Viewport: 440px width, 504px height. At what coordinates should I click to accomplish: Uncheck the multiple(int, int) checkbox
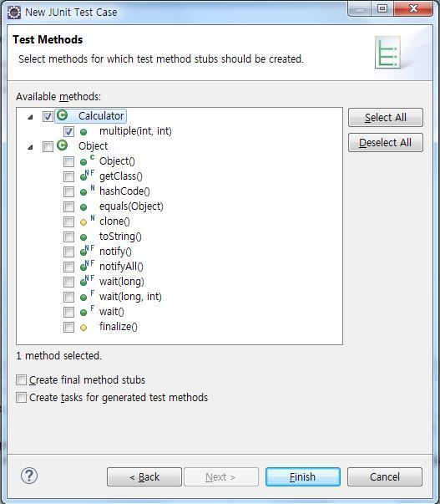pyautogui.click(x=68, y=131)
